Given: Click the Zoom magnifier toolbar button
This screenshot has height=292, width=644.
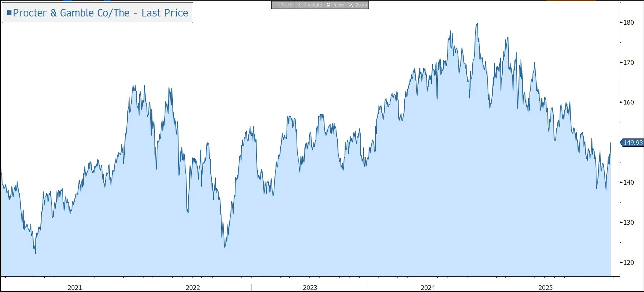Looking at the screenshot, I should click(357, 5).
